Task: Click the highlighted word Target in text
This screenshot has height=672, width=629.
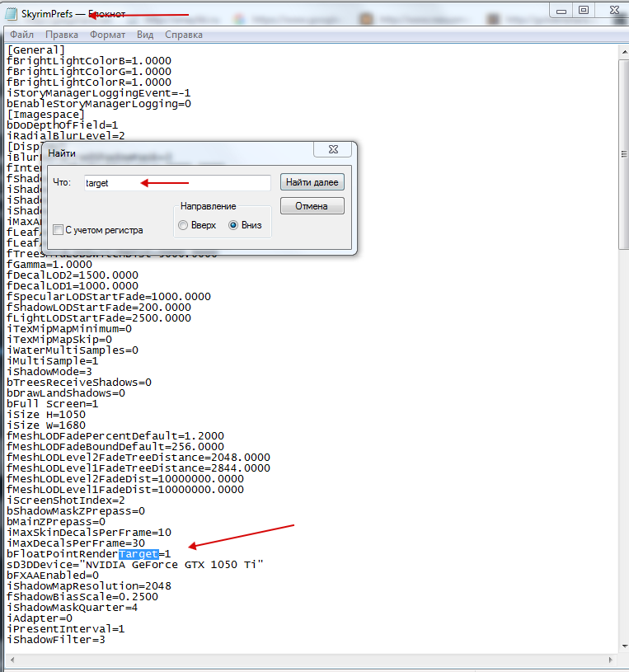Action: 138,554
